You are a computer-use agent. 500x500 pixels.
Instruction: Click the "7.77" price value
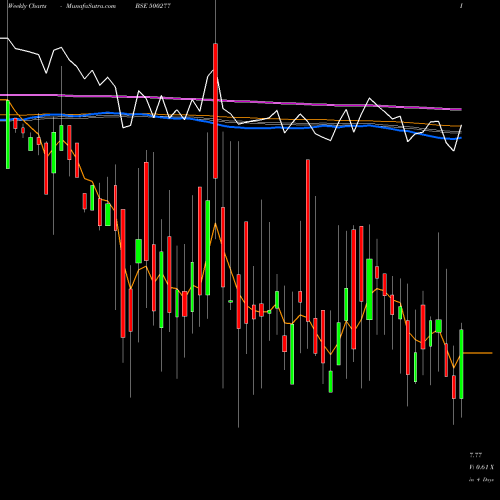click(x=476, y=455)
